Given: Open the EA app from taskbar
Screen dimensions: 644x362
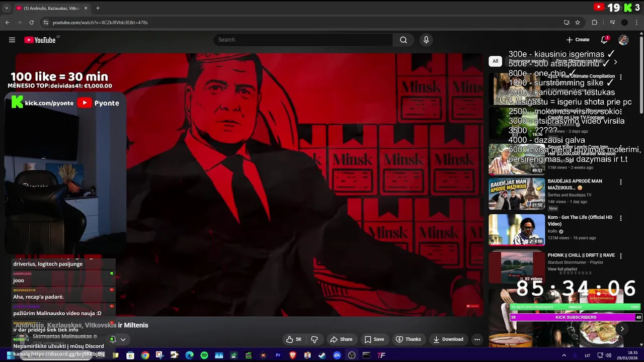Looking at the screenshot, I should (337, 355).
